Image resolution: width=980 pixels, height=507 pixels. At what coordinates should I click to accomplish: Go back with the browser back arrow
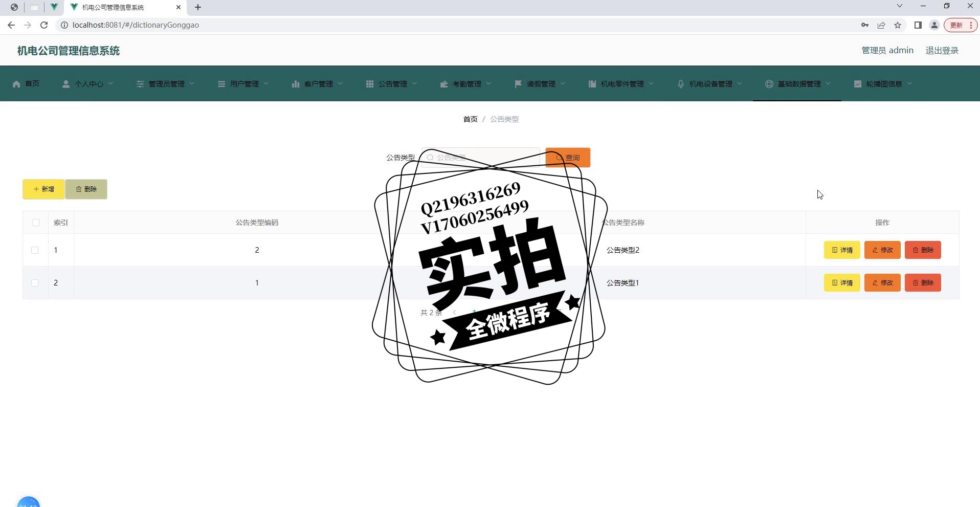[11, 25]
